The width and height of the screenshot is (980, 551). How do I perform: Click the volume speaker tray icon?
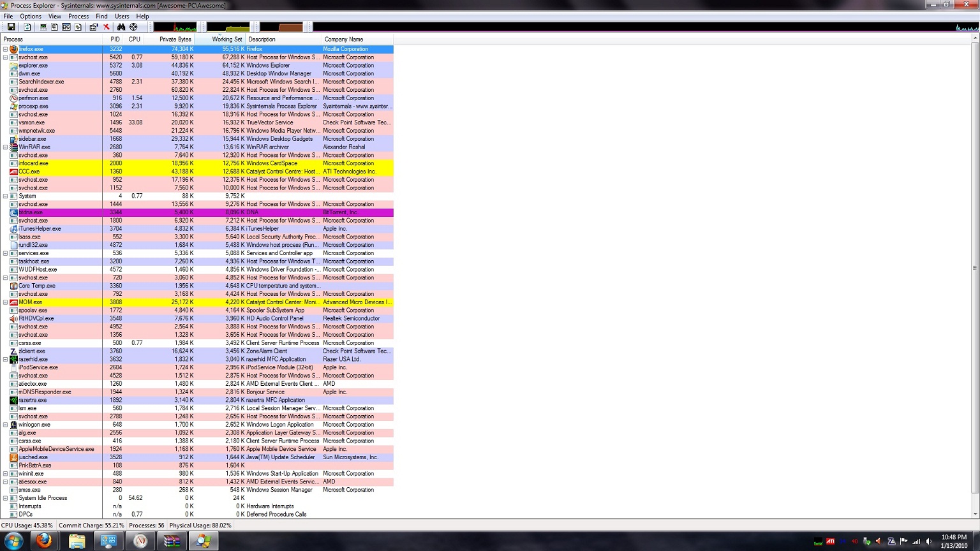tap(928, 541)
